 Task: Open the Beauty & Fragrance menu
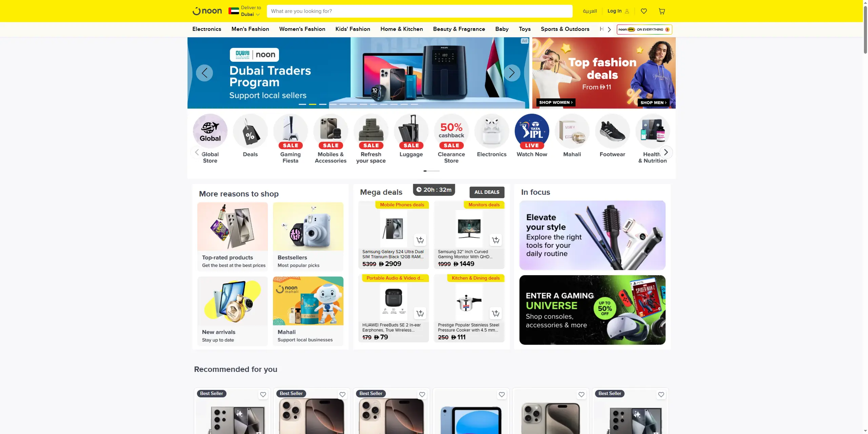[x=459, y=29]
